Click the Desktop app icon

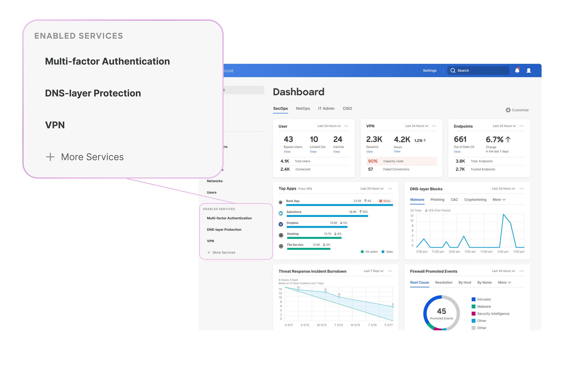tap(281, 235)
